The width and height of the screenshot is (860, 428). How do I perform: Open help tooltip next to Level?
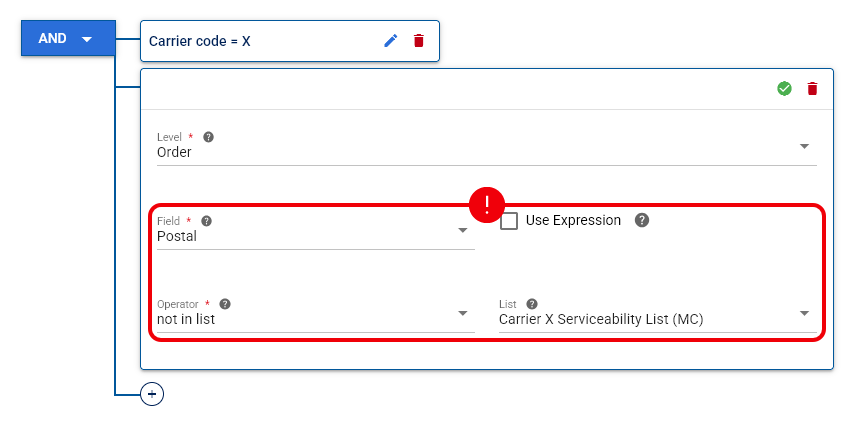(208, 137)
